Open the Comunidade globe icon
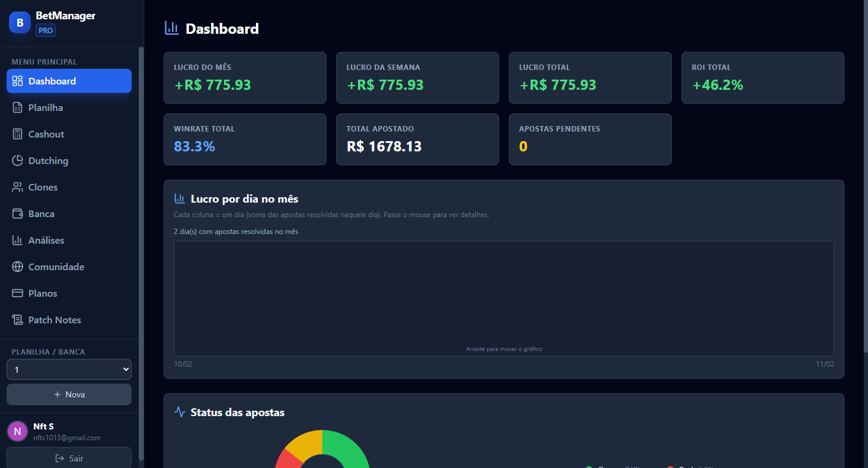This screenshot has height=468, width=868. click(x=18, y=267)
